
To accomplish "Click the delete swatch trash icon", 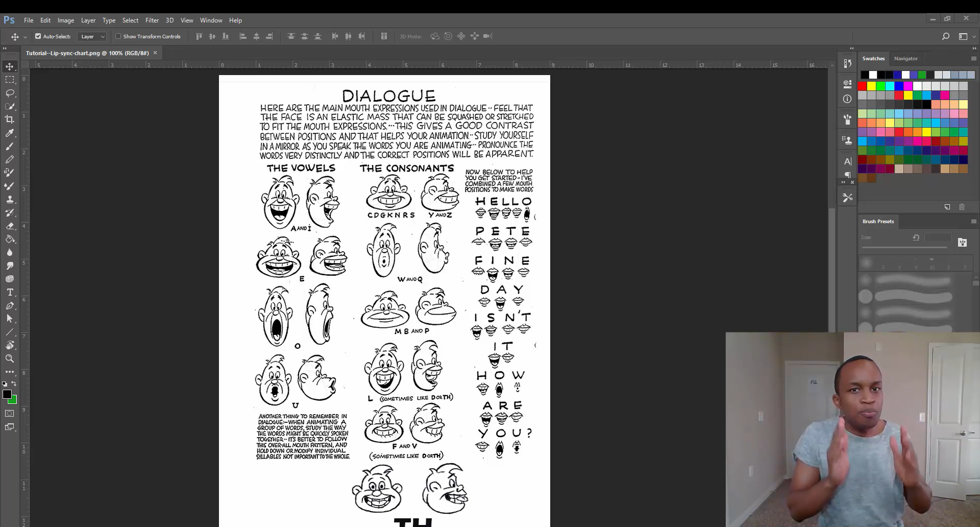I will (x=962, y=207).
